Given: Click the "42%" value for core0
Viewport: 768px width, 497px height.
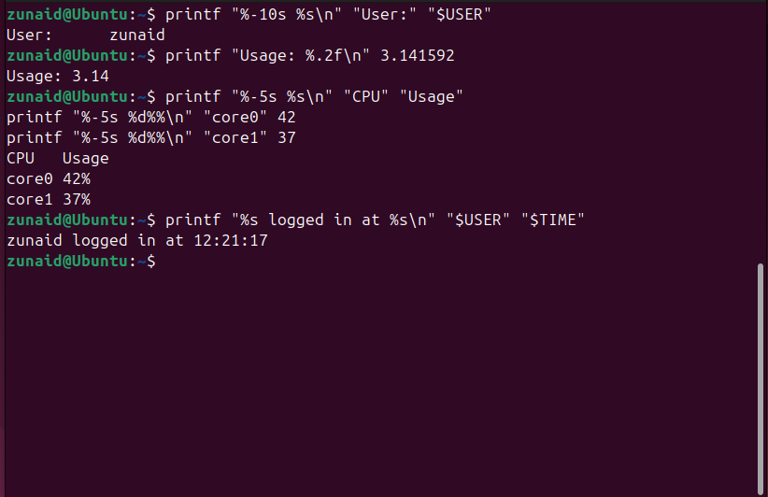Looking at the screenshot, I should tap(76, 179).
